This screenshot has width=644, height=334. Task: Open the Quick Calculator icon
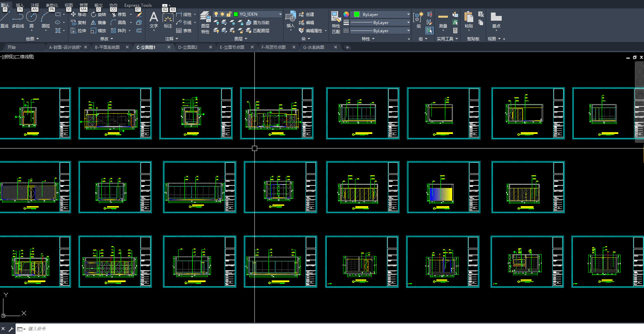coord(455,31)
